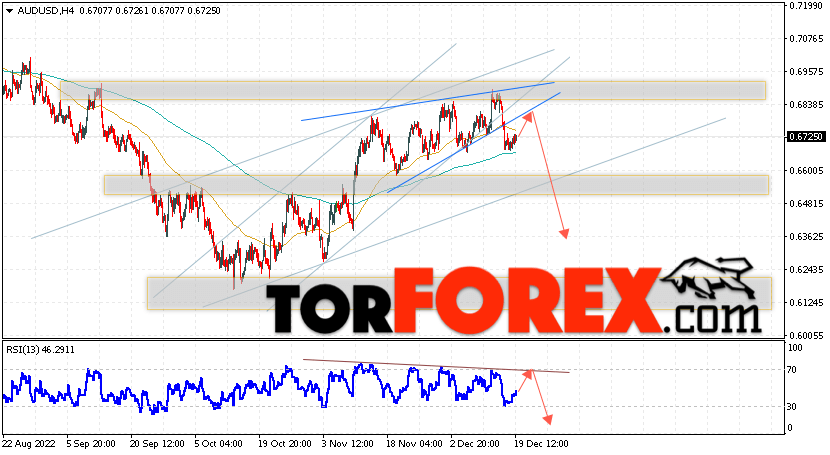Click the 0.62435 price axis label
The height and width of the screenshot is (455, 830).
(806, 270)
